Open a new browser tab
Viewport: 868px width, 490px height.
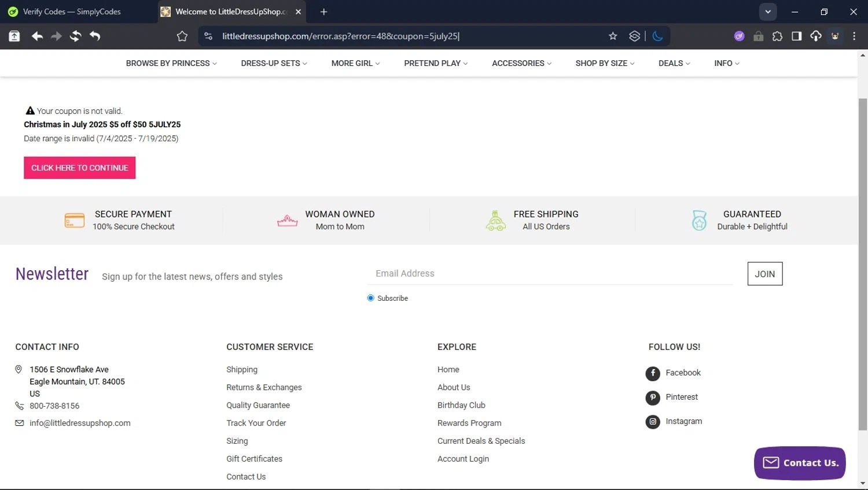pos(323,12)
